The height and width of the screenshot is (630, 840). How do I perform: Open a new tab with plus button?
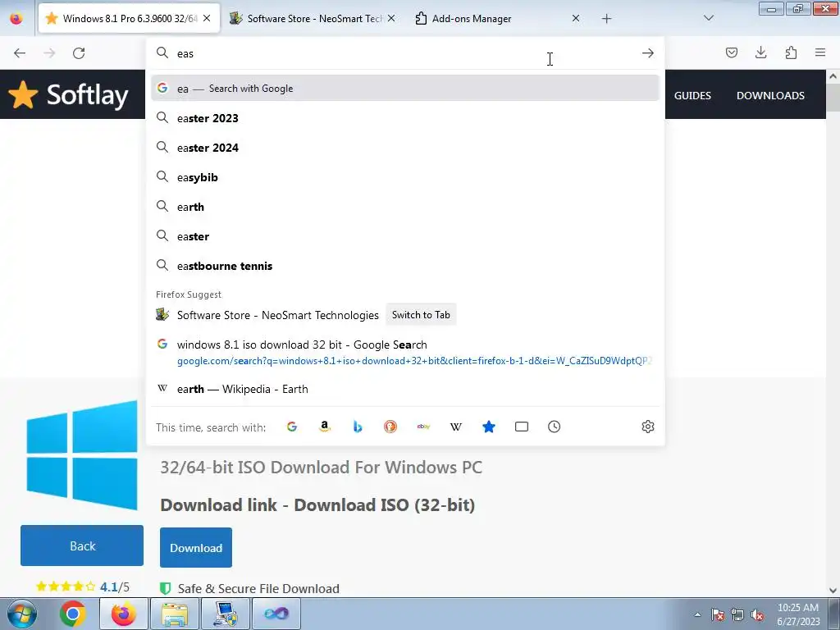pyautogui.click(x=606, y=19)
